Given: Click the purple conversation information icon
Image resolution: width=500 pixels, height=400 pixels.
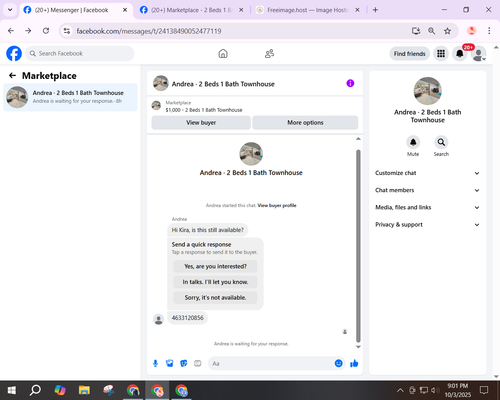Looking at the screenshot, I should [x=350, y=83].
